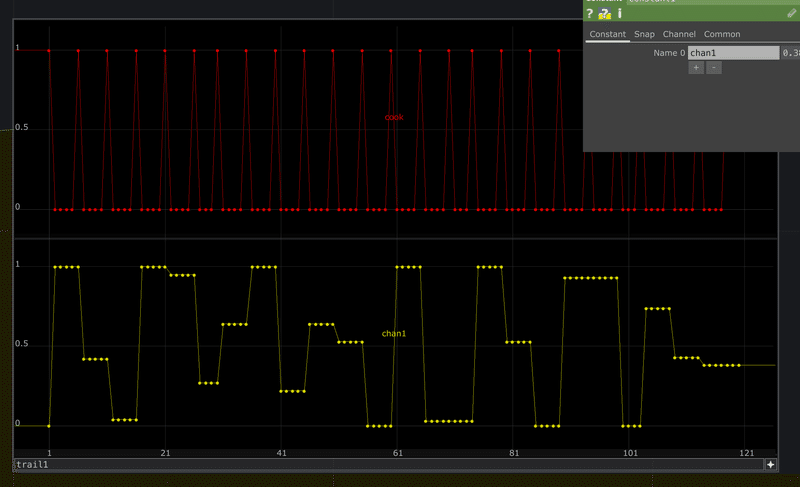Click the 0.5 label on cook graph axis
Image resolution: width=800 pixels, height=487 pixels.
click(x=21, y=127)
